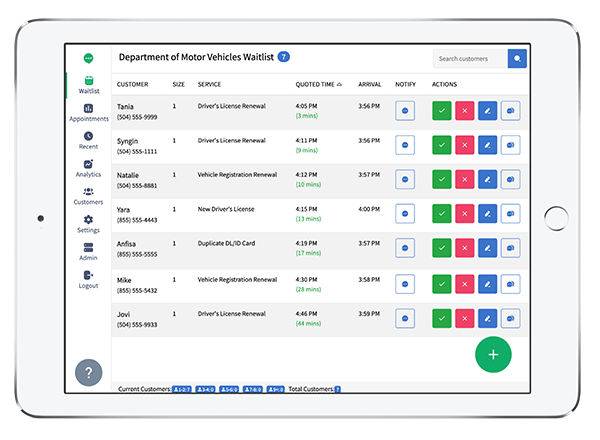The image size is (600, 440).
Task: Edit Tania's waitlist entry
Action: (488, 111)
